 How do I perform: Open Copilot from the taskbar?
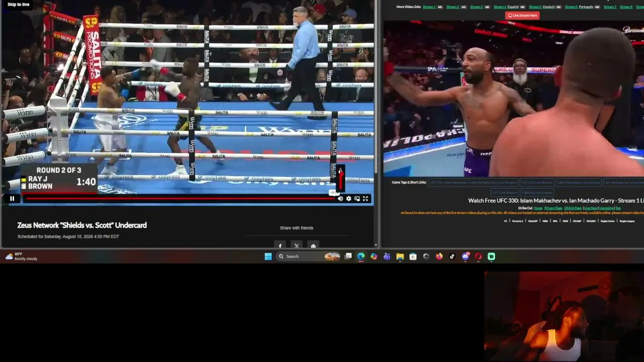(374, 256)
